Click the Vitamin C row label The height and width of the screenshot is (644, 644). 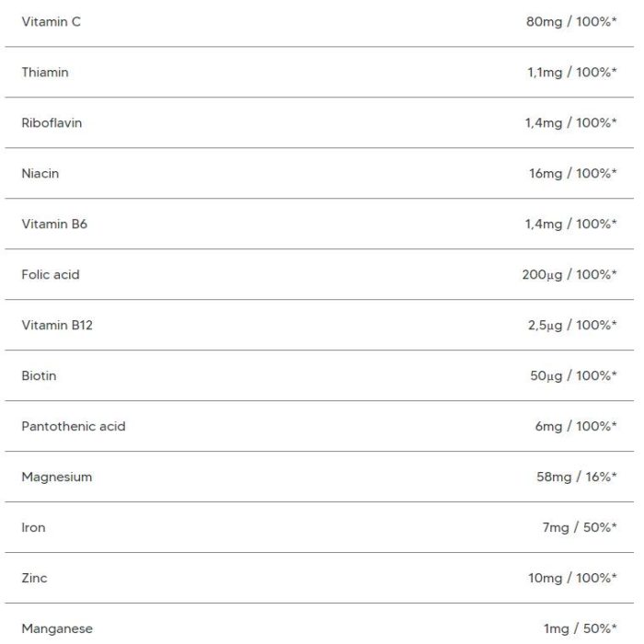51,21
